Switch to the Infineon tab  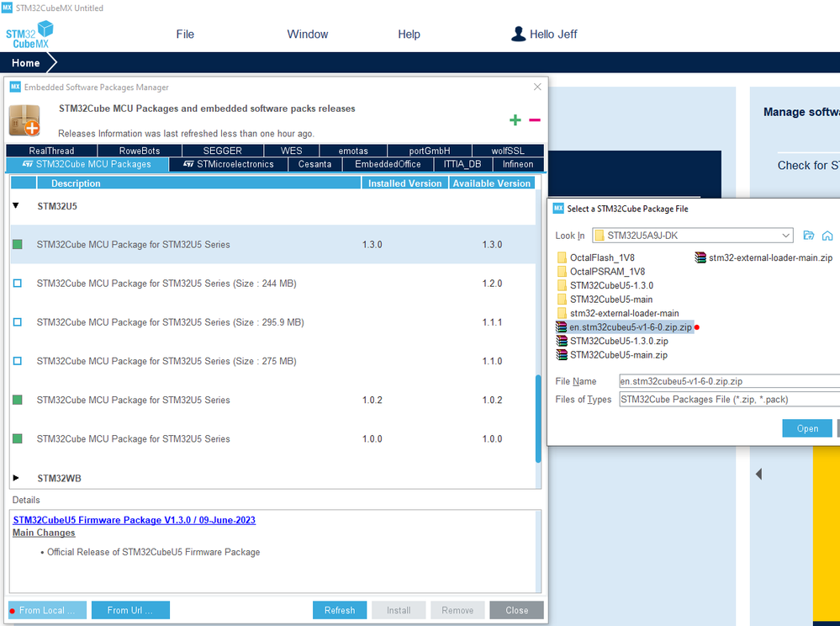(518, 165)
